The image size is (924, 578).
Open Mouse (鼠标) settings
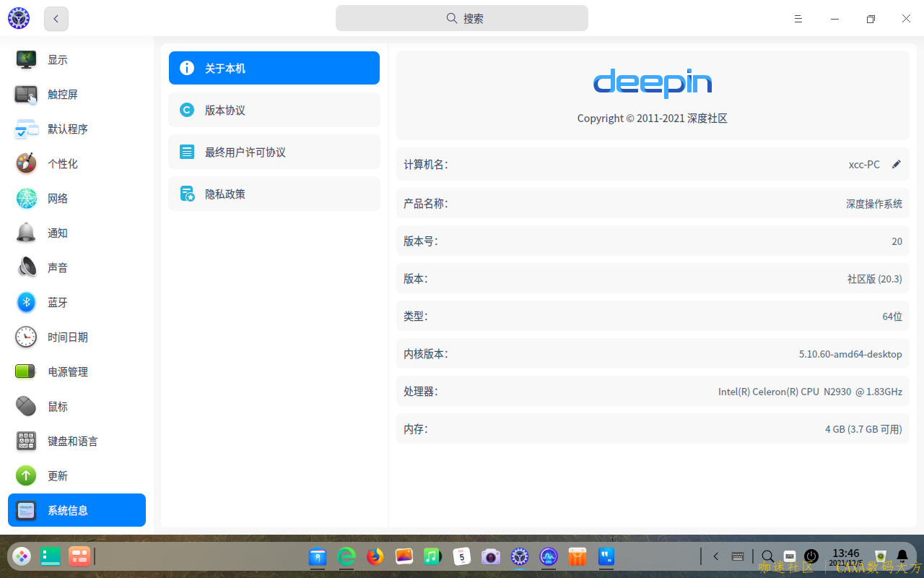77,407
